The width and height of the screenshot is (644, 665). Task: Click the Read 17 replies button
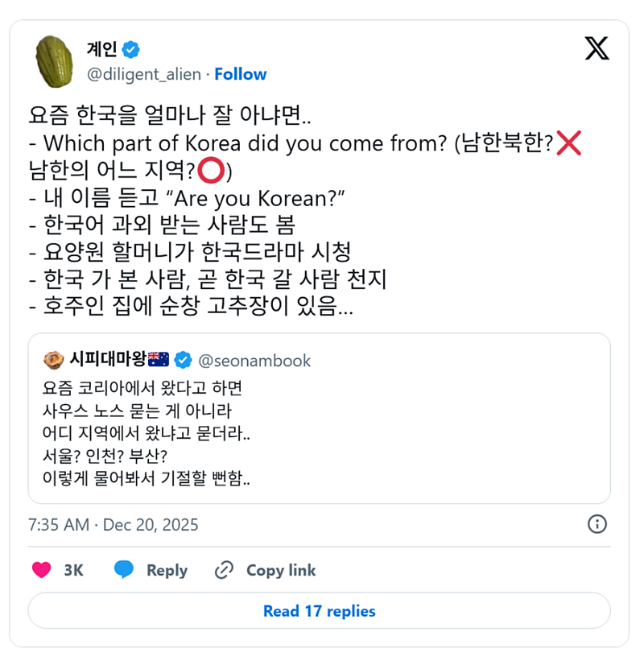point(320,611)
